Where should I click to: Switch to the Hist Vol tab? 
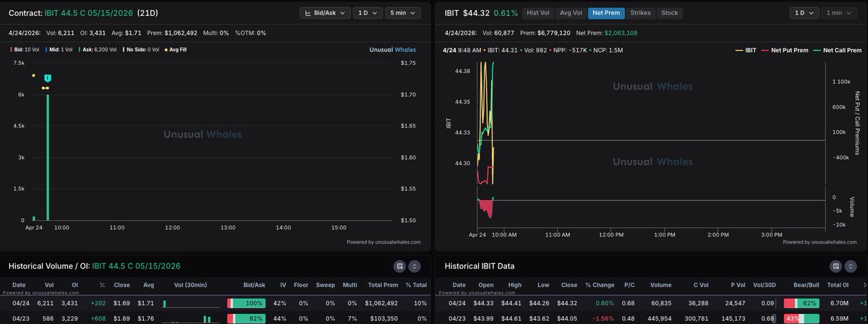(x=538, y=13)
